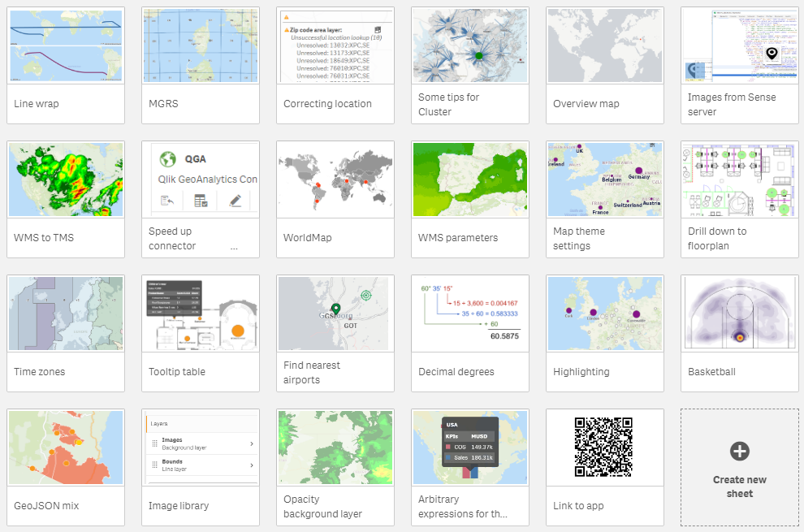
Task: Open the Time zones sheet thumbnail
Action: click(65, 314)
